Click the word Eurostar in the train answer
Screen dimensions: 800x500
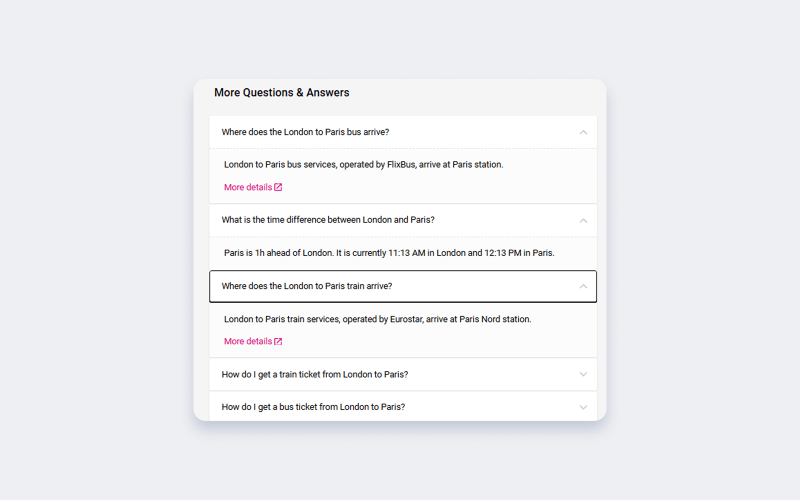click(405, 319)
